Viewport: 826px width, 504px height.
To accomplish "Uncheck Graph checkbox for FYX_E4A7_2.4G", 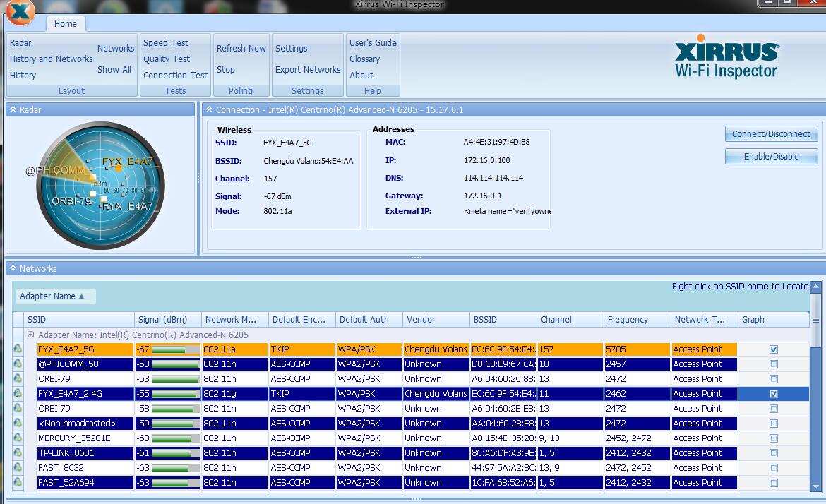I will pos(774,394).
